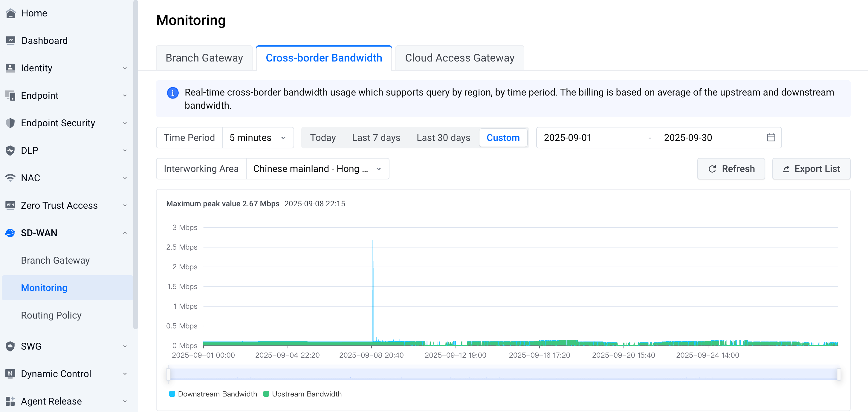Click the Dashboard chart icon

10,40
